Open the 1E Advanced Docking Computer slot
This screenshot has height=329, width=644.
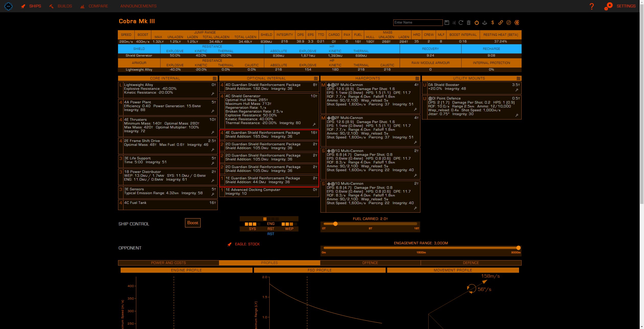[269, 192]
